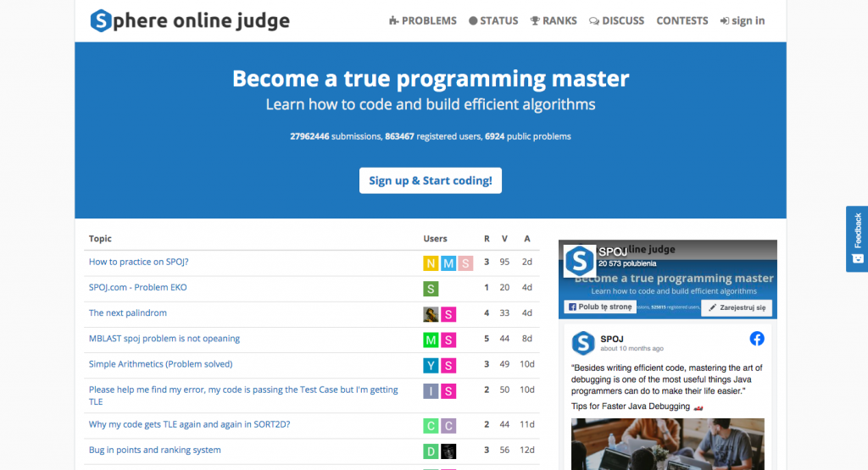Open the Feedback side tab
Image resolution: width=868 pixels, height=470 pixels.
click(x=856, y=239)
